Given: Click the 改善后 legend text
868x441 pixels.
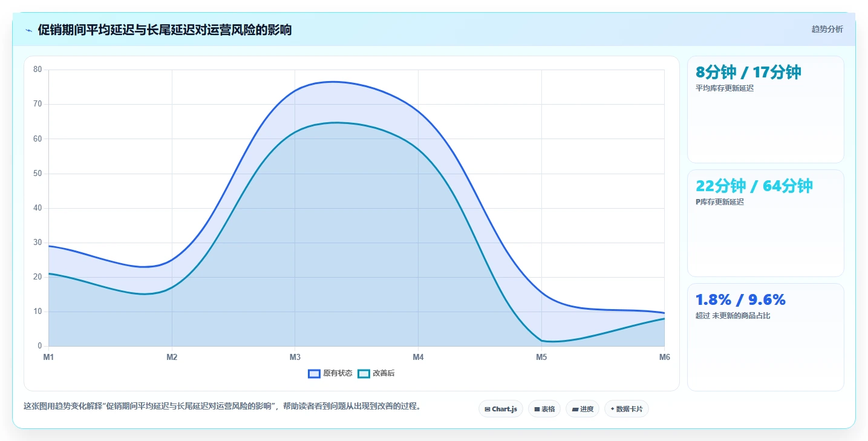Looking at the screenshot, I should point(383,374).
